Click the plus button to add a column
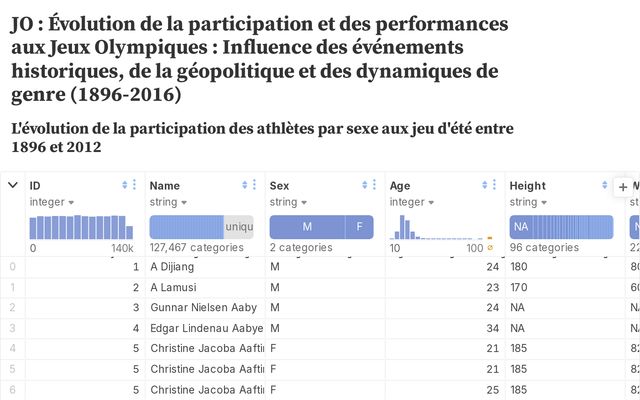The image size is (640, 400). [x=623, y=187]
